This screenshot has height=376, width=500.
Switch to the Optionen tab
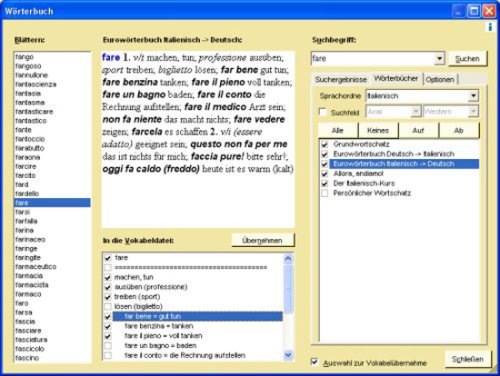point(440,80)
